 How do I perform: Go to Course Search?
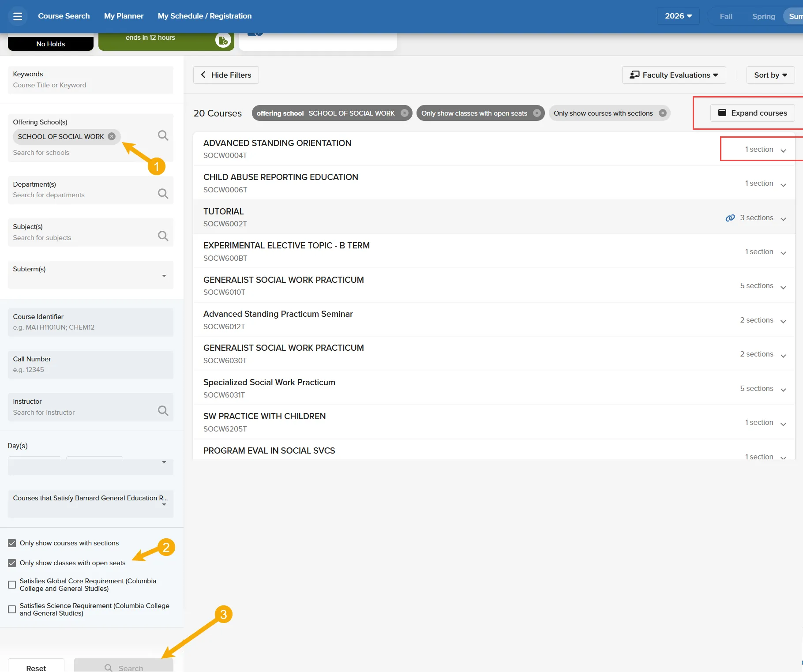pyautogui.click(x=64, y=16)
